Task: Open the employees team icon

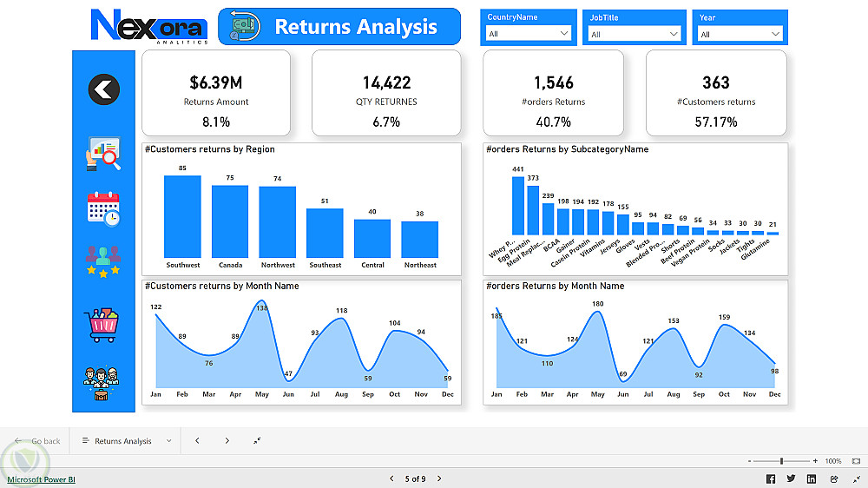Action: click(x=102, y=383)
